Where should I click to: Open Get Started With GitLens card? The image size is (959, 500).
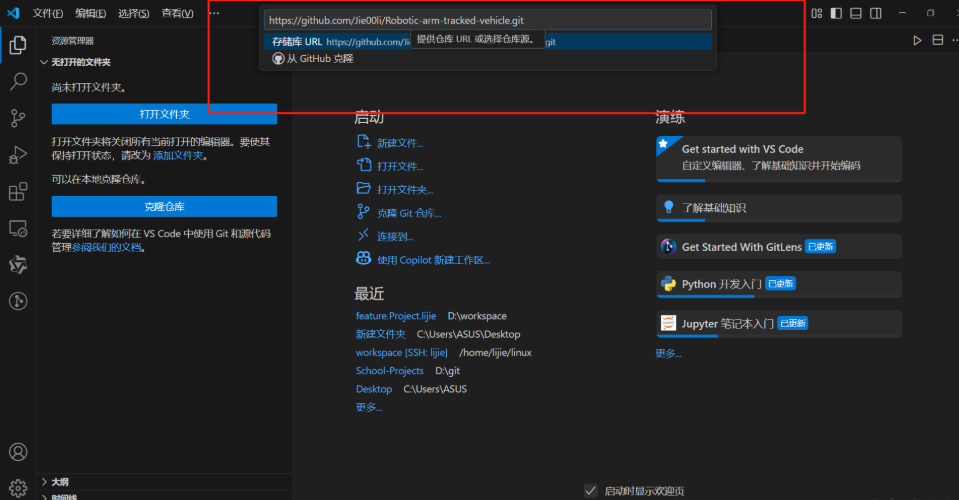[x=779, y=247]
